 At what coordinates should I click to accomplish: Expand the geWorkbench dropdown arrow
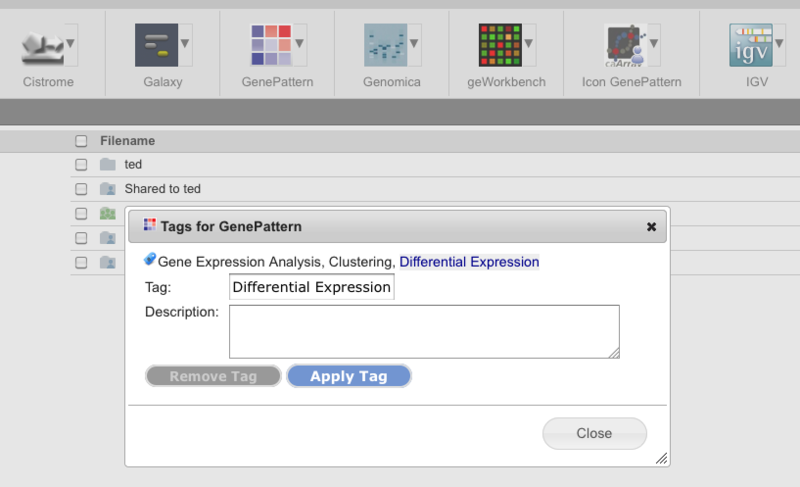pyautogui.click(x=529, y=43)
